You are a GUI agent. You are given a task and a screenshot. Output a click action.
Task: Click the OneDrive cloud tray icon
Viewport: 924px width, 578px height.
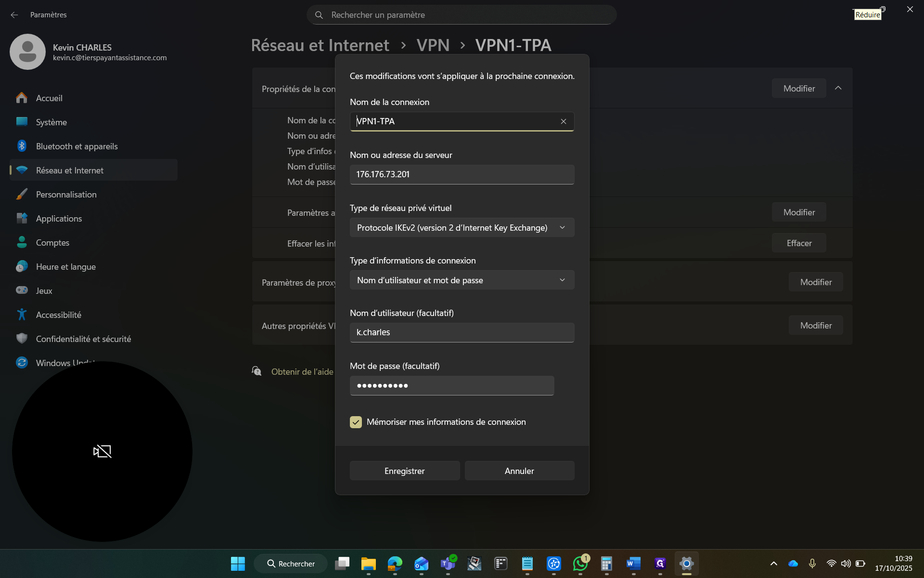793,564
